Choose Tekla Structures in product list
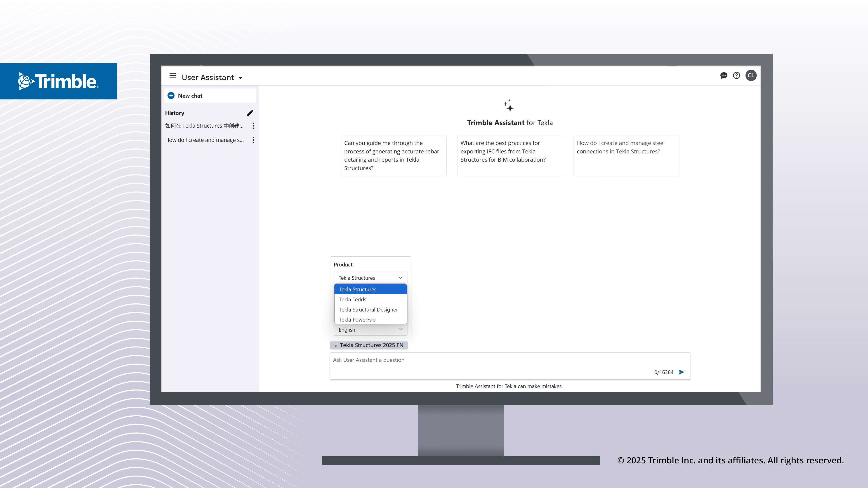Screen dimensions: 868x488 coord(370,289)
